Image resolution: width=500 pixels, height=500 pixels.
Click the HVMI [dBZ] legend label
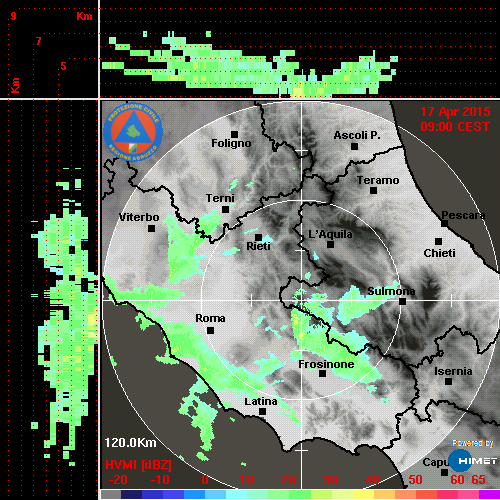(x=138, y=465)
